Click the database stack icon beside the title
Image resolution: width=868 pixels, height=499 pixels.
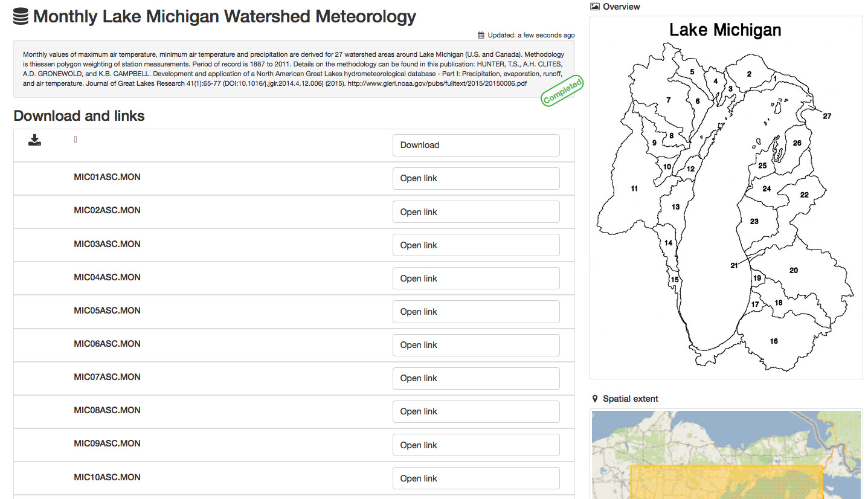click(21, 17)
